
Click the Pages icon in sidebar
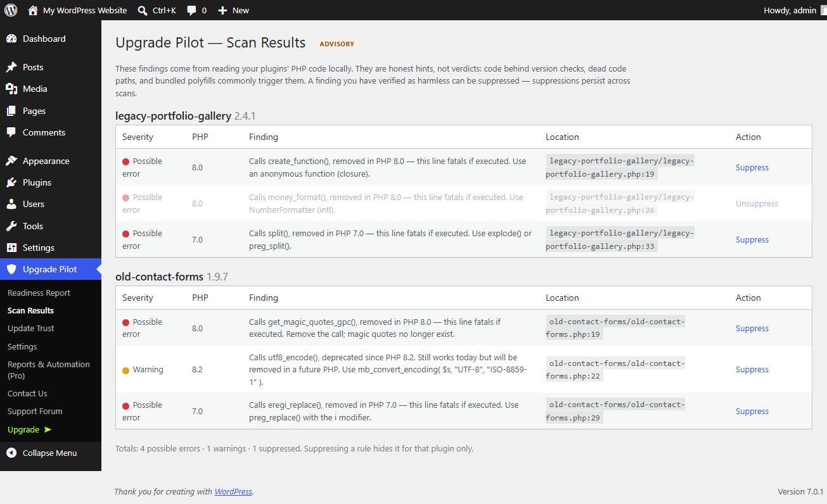(11, 111)
